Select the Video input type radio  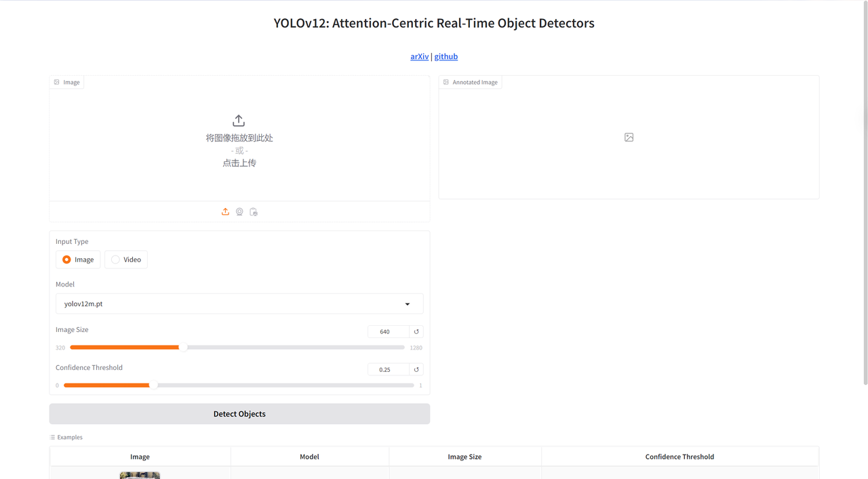126,259
